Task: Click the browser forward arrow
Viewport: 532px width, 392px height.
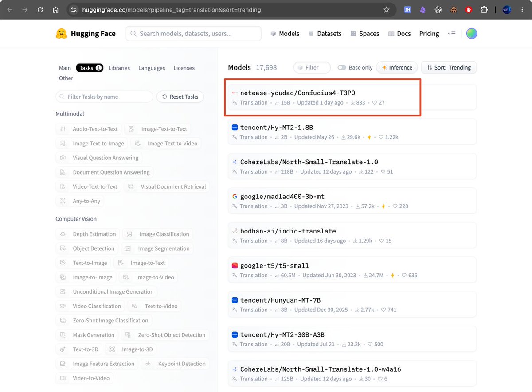Action: click(25, 10)
